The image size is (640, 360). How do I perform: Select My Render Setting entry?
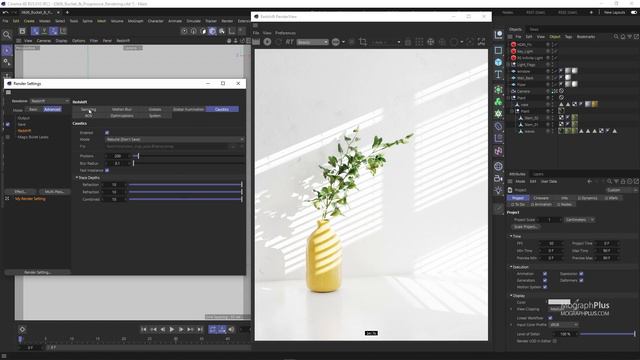coord(30,199)
